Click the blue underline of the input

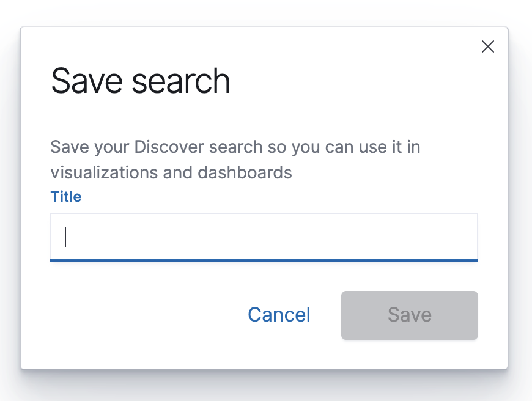[x=263, y=261]
